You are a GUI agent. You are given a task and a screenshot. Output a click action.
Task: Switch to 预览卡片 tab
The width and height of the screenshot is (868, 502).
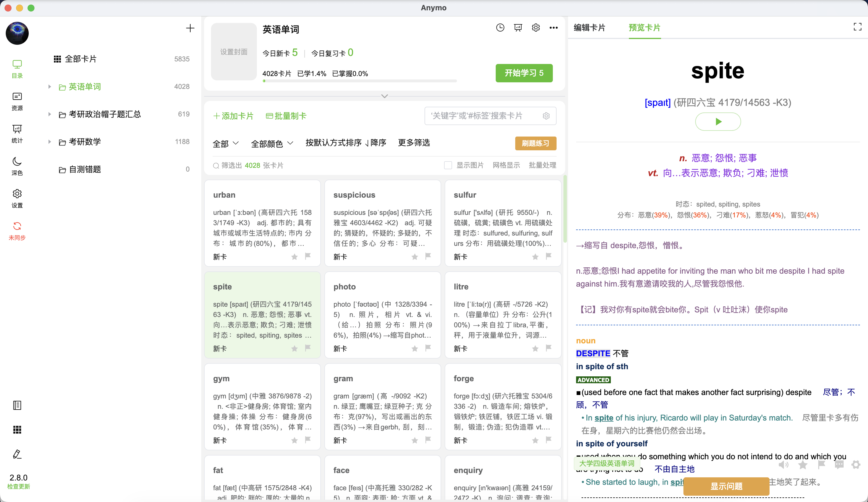point(644,28)
